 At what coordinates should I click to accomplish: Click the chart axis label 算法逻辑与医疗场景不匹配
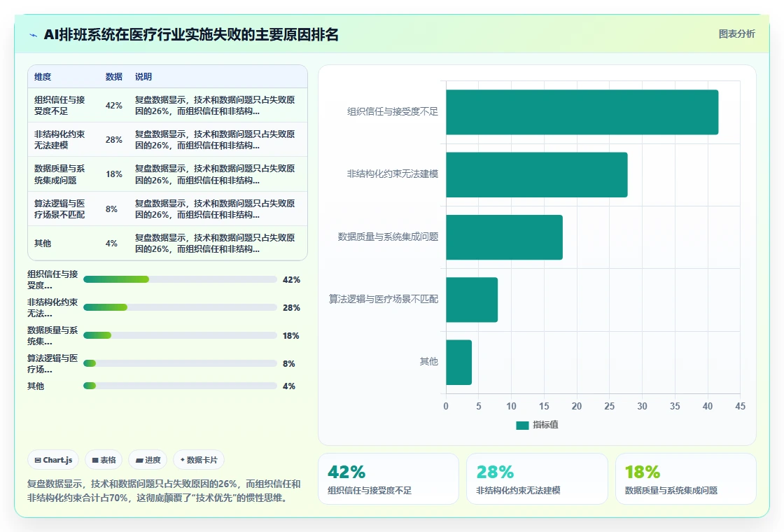point(384,299)
